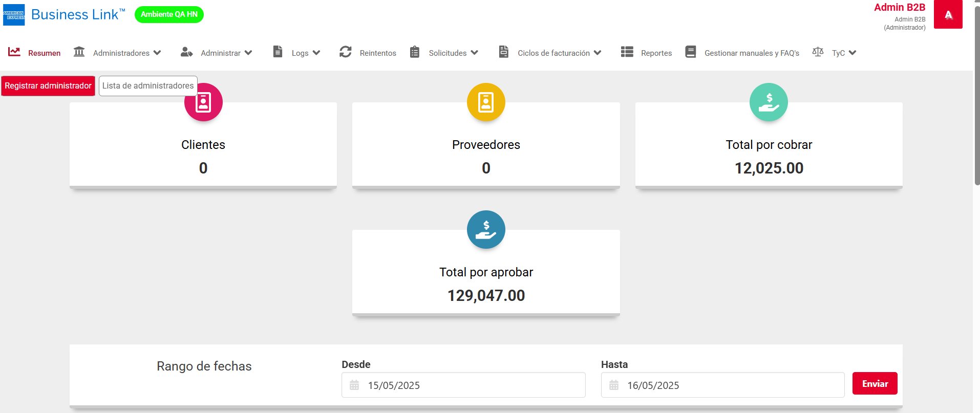The height and width of the screenshot is (413, 980).
Task: Click the Reintentos refresh icon
Action: 346,52
